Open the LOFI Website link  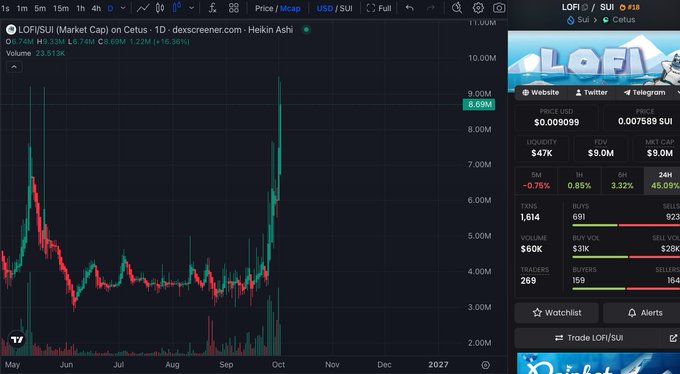point(540,92)
